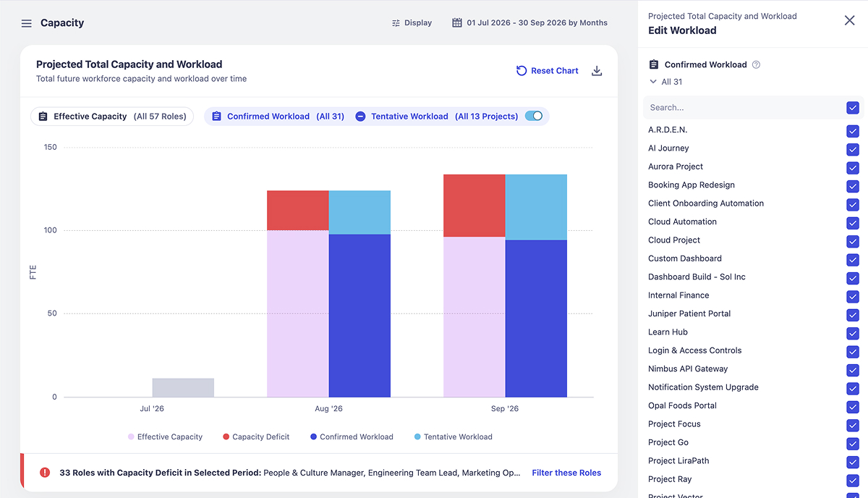This screenshot has height=498, width=868.
Task: Click the Aug '26 axis label
Action: (x=329, y=409)
